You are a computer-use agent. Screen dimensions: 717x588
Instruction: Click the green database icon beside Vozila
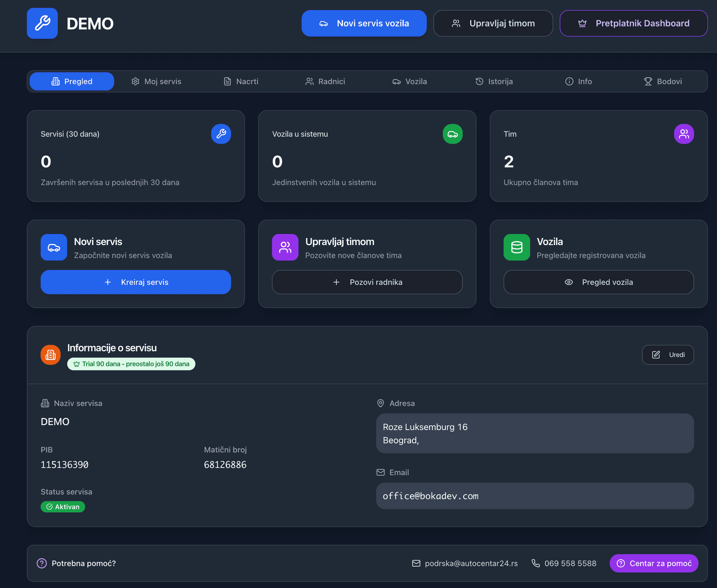[517, 247]
